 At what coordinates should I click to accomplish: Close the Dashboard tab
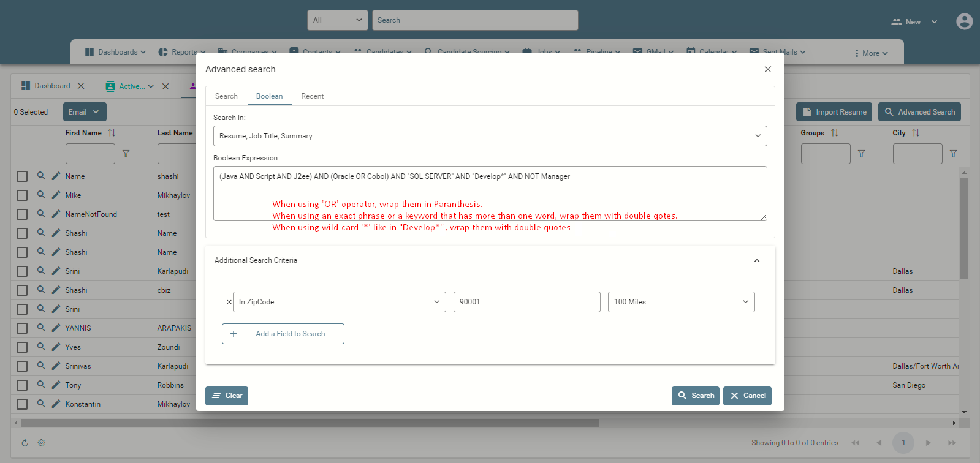(81, 86)
